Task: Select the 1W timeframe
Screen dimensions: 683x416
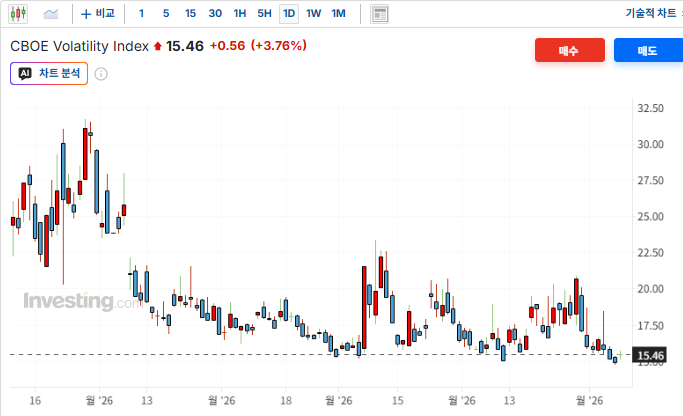Action: [314, 14]
